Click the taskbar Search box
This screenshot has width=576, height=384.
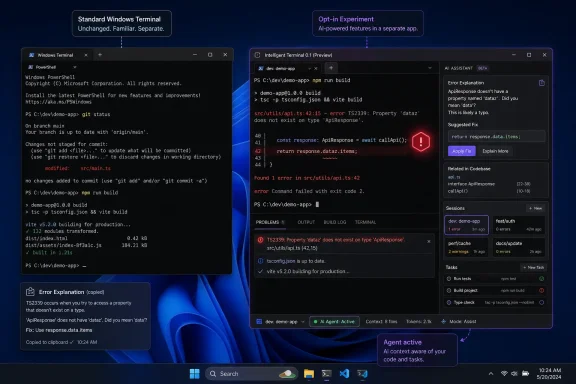[251, 374]
